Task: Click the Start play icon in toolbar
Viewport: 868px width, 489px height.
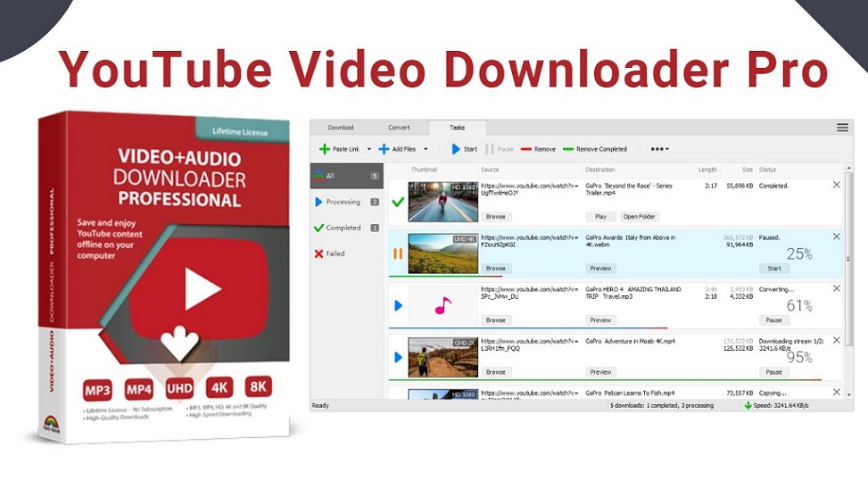Action: (x=456, y=149)
